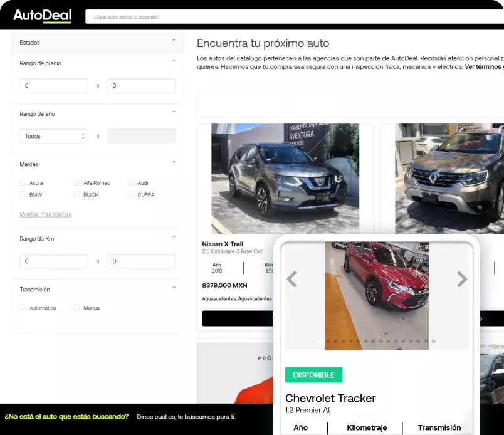
Task: Collapse the Rango de precio section
Action: pos(174,61)
